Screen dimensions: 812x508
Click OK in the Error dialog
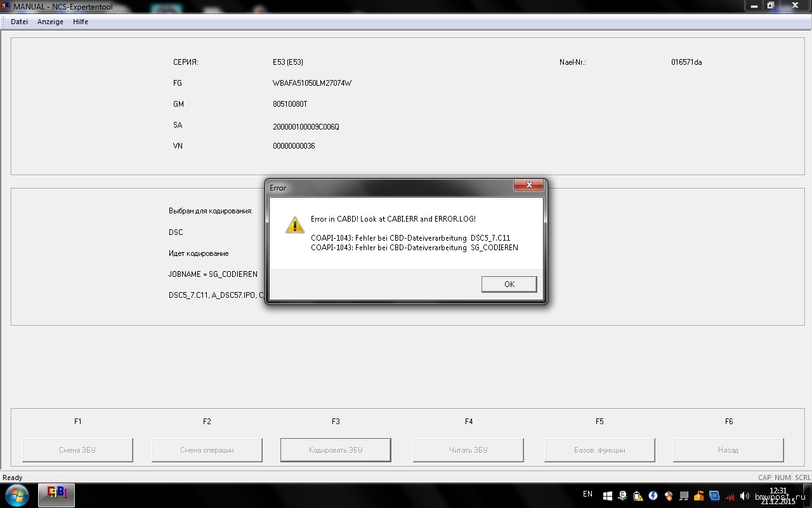(x=509, y=284)
